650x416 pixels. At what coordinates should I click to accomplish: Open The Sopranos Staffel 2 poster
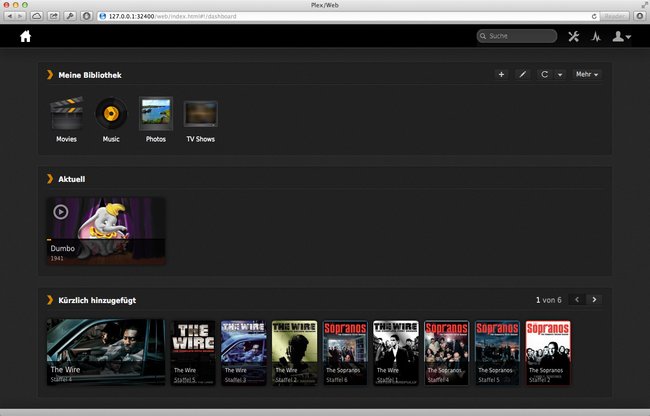click(x=548, y=353)
